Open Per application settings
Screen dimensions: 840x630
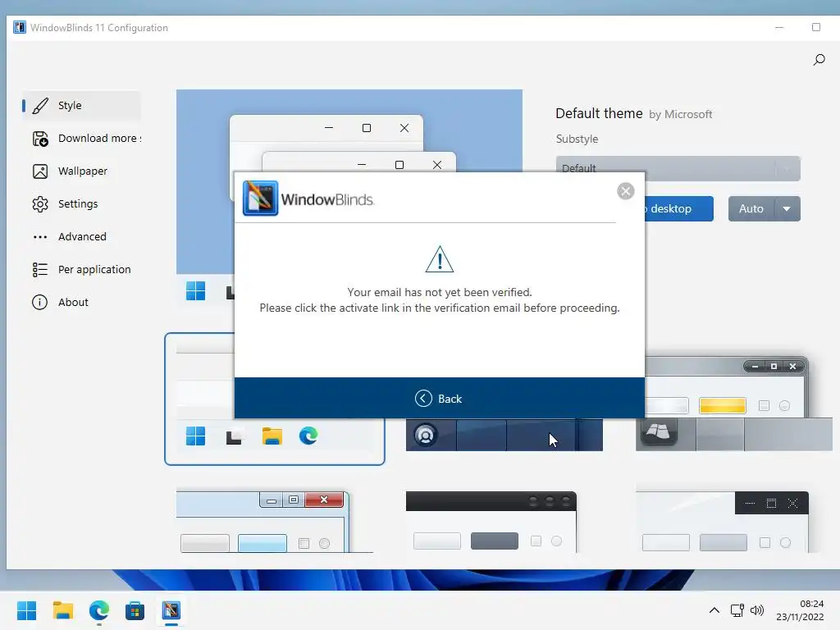point(81,269)
